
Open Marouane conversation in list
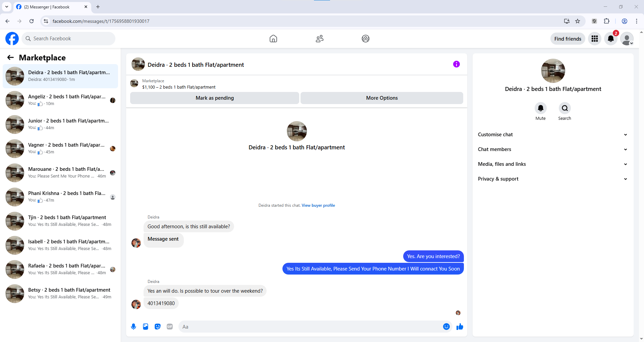(60, 173)
